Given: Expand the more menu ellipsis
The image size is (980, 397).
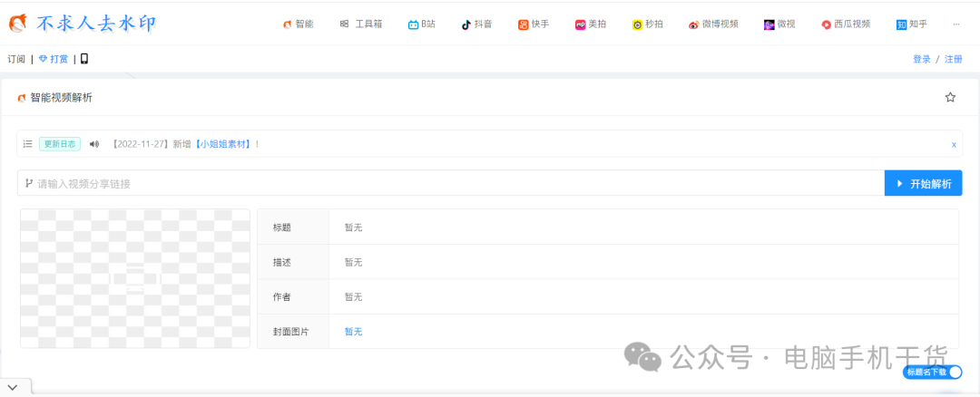Looking at the screenshot, I should [955, 24].
